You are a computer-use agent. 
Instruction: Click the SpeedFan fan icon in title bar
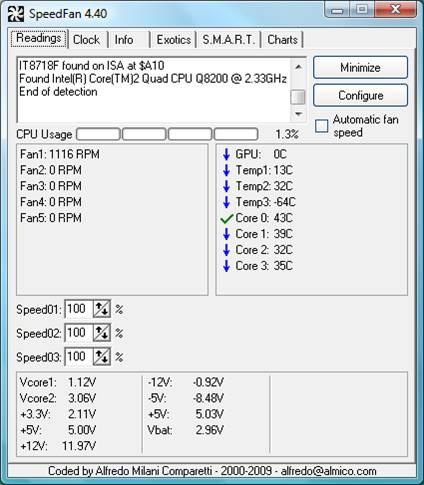(15, 14)
